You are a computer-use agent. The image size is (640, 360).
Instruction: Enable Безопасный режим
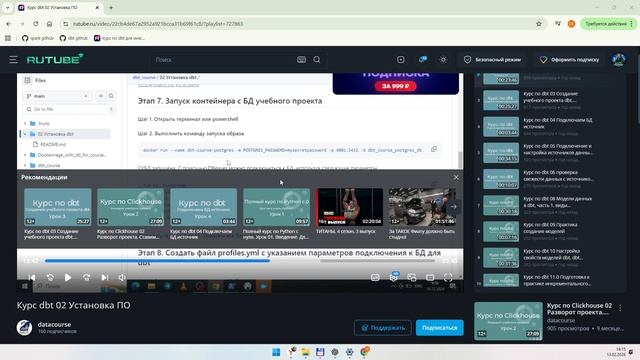[493, 60]
